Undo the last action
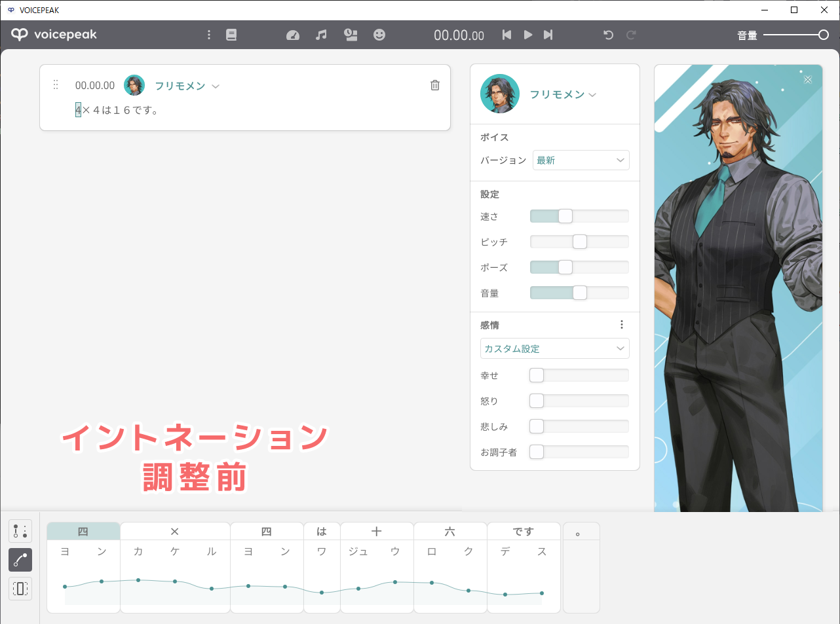This screenshot has height=624, width=840. [608, 35]
